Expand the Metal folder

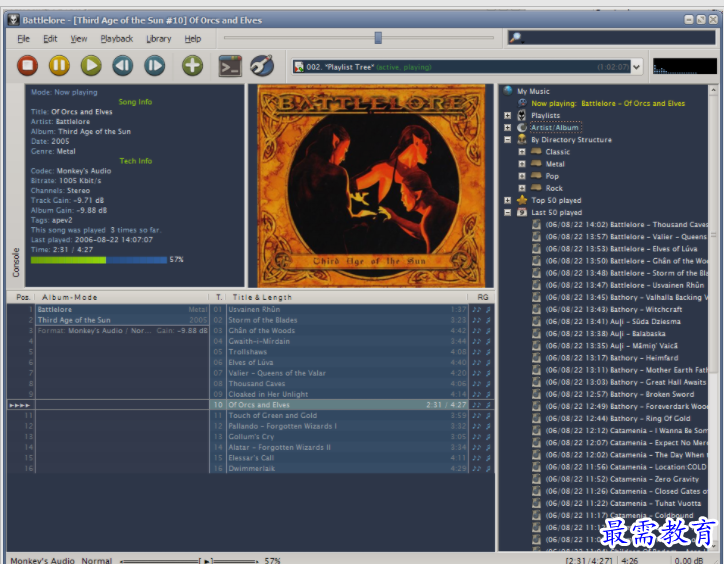coord(522,164)
